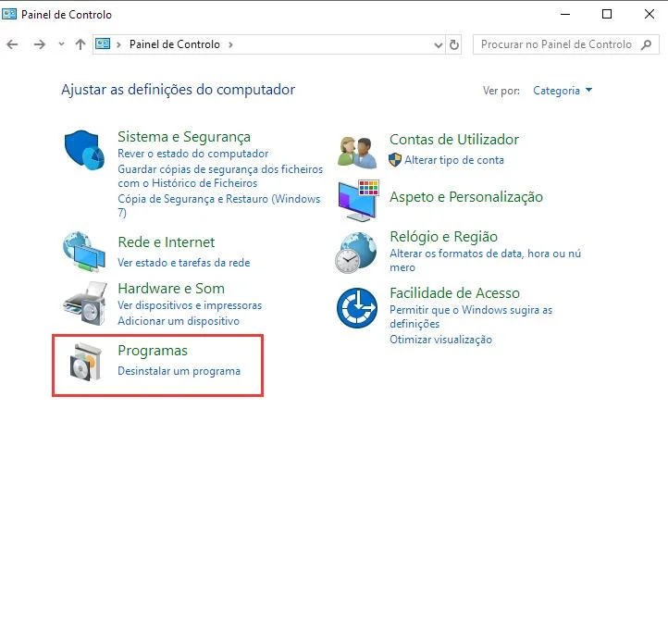Image resolution: width=668 pixels, height=644 pixels.
Task: Open the Aspeto e Personalização monitor icon
Action: (358, 200)
